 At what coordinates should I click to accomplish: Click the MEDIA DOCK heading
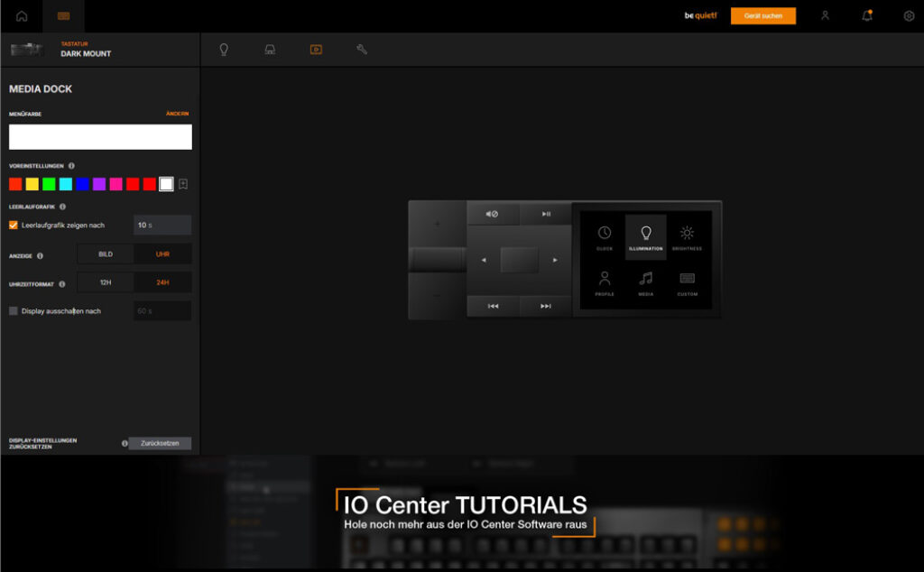pyautogui.click(x=41, y=89)
